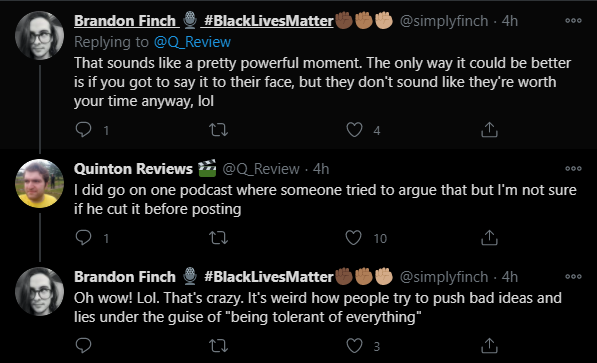Open the Quinton Reviews display name
597x363 pixels.
(133, 169)
